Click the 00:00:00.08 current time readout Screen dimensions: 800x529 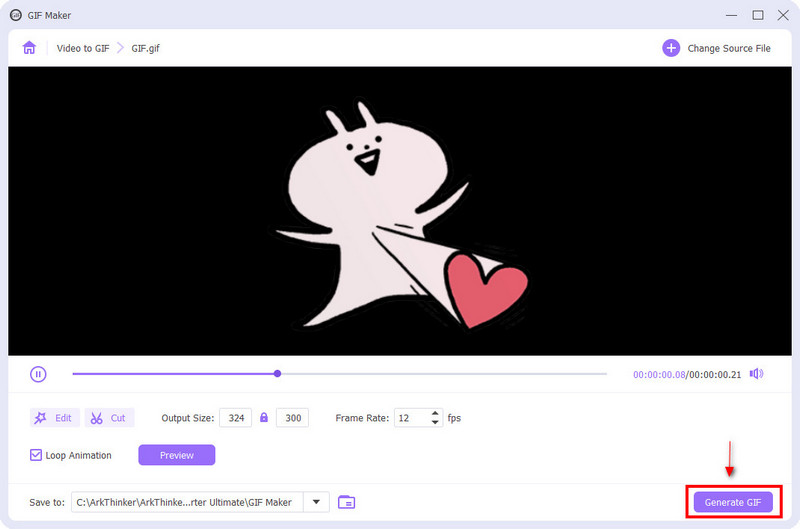(x=659, y=374)
